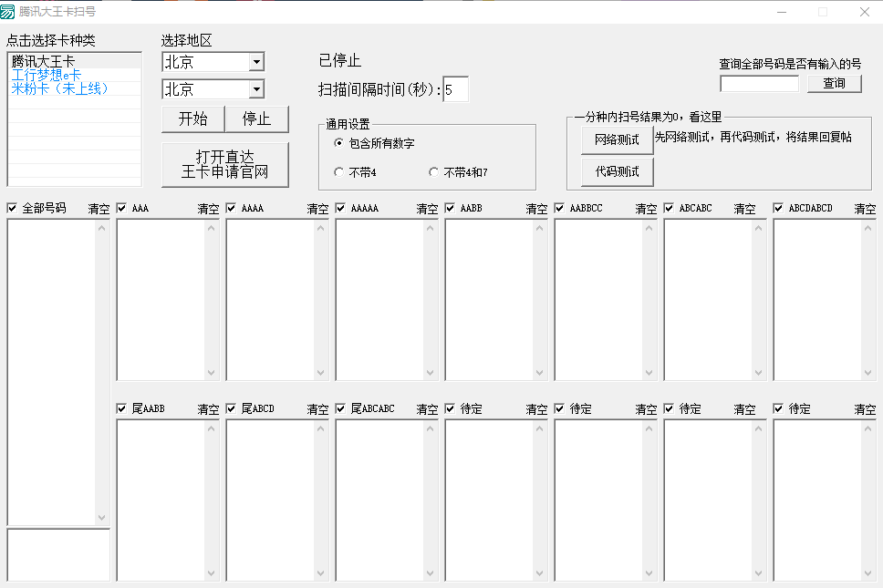Toggle the ABCABC pattern checkbox

(x=669, y=208)
